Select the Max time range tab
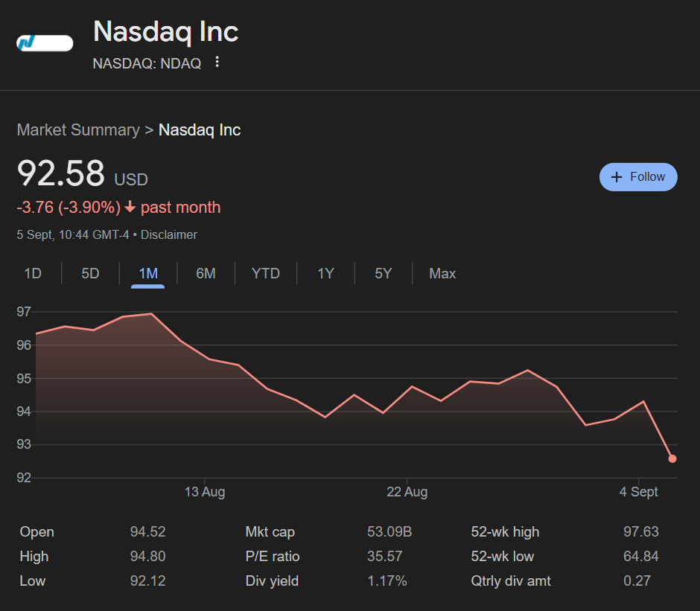The width and height of the screenshot is (700, 611). coord(442,274)
